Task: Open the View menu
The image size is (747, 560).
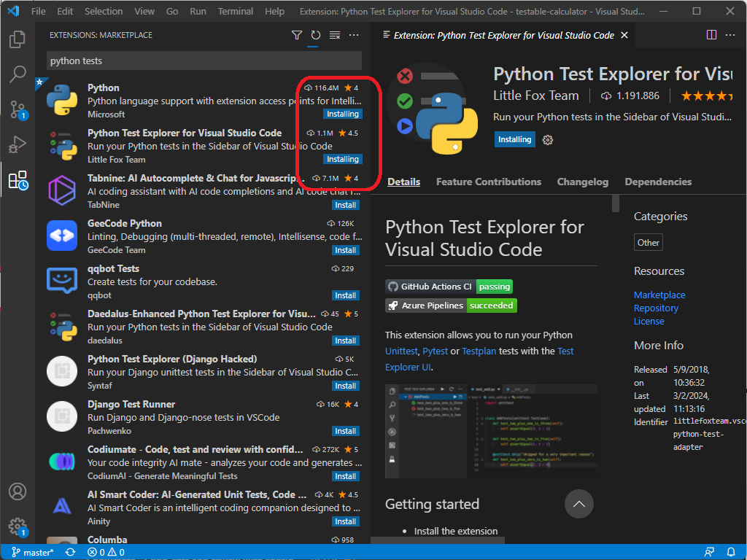Action: [144, 11]
